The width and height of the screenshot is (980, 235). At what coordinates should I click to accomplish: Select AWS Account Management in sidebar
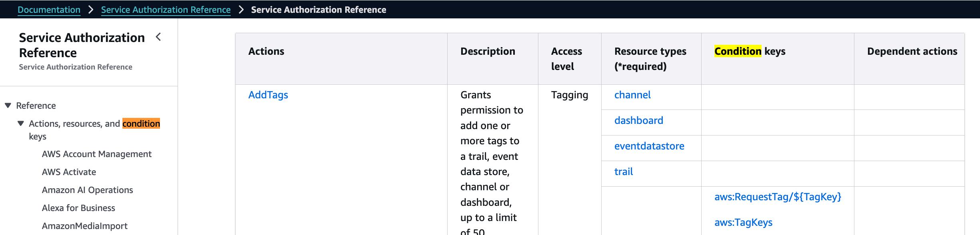click(96, 154)
